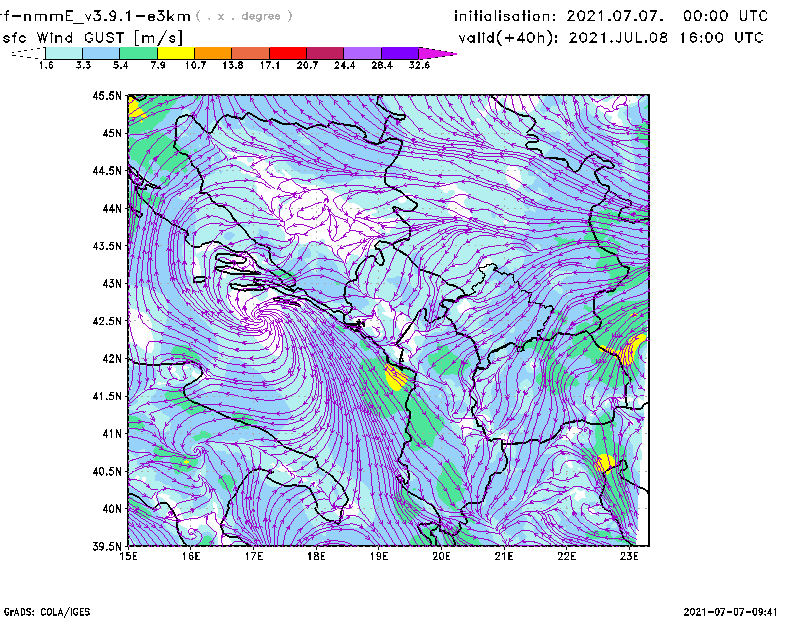Pick the violet 28.4–32.6 legend swatch
This screenshot has height=618, width=800.
[x=399, y=53]
